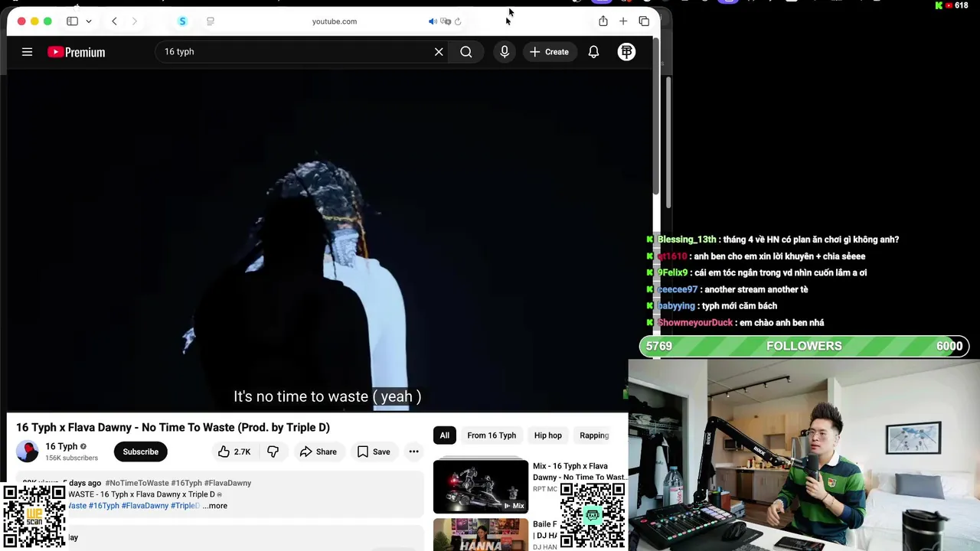Toggle the Safari sidebar button

(72, 21)
